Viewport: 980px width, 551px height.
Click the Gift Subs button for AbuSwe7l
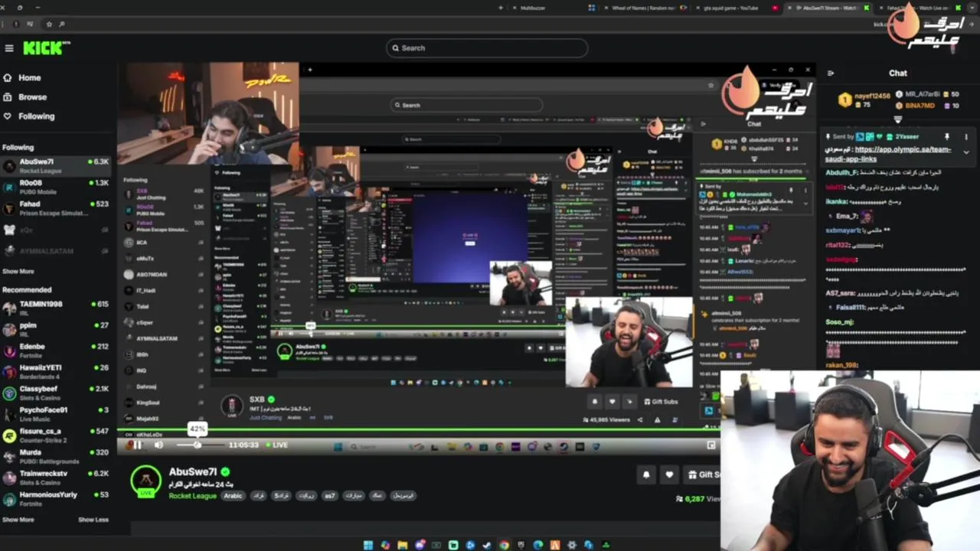coord(701,474)
